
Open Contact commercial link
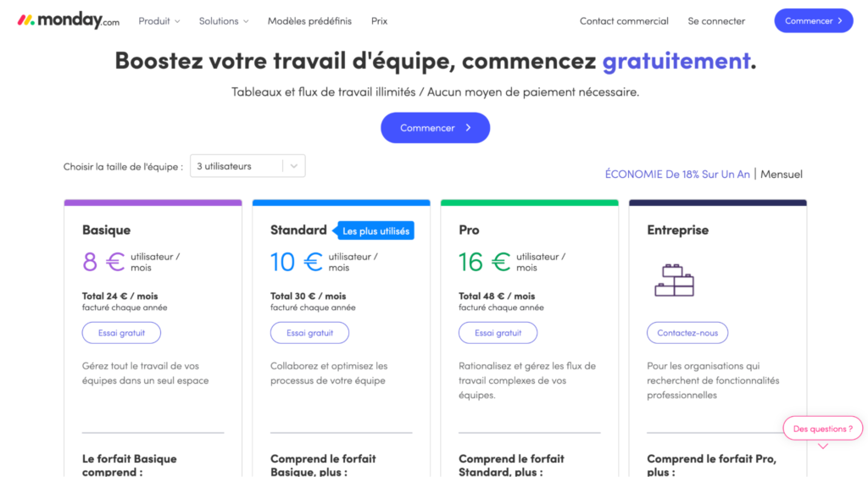pos(624,21)
